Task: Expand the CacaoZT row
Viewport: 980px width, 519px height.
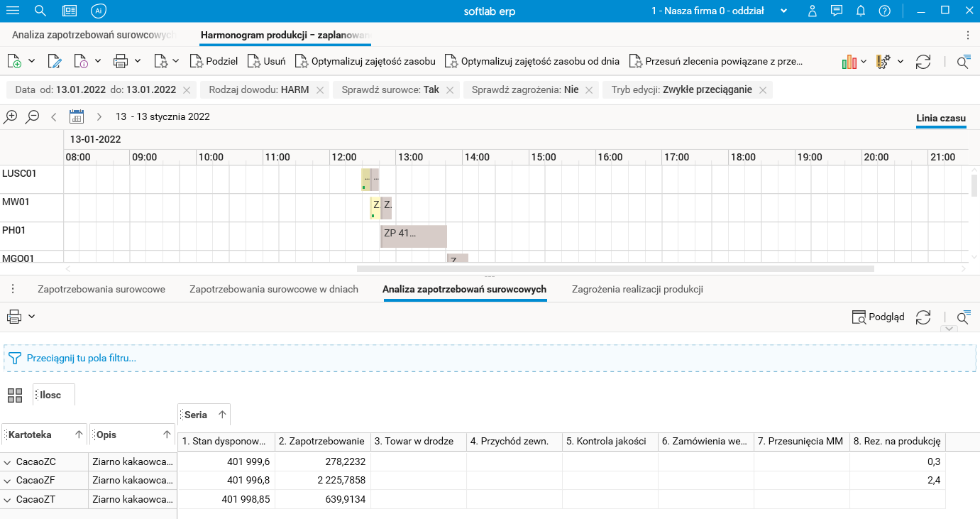Action: [x=8, y=500]
